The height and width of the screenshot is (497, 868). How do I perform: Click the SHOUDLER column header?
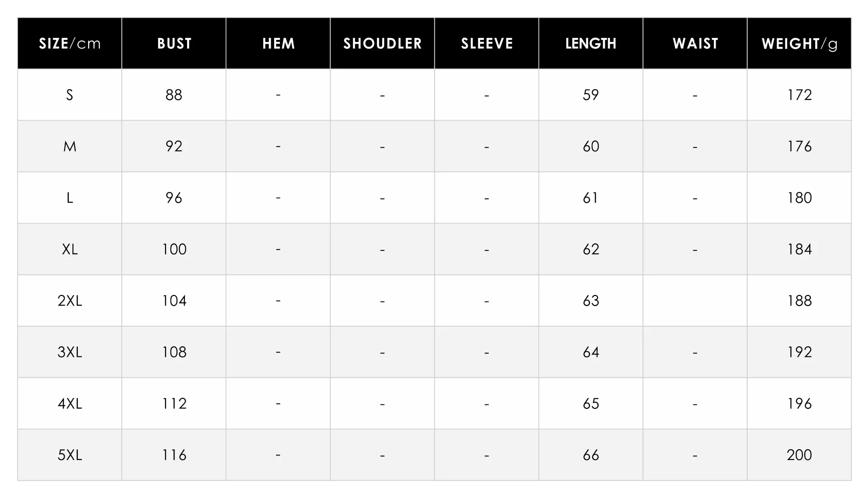(382, 43)
